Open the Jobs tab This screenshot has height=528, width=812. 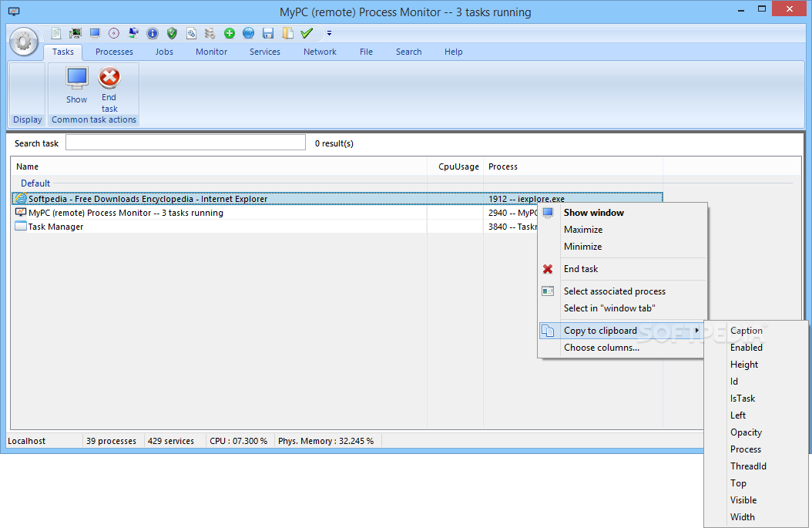coord(164,52)
